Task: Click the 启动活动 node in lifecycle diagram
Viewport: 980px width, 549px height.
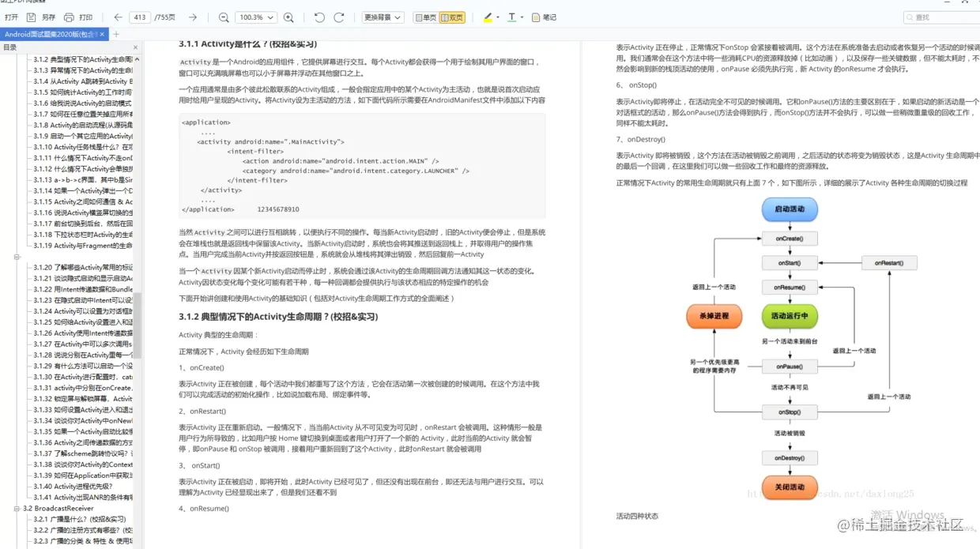Action: 790,209
